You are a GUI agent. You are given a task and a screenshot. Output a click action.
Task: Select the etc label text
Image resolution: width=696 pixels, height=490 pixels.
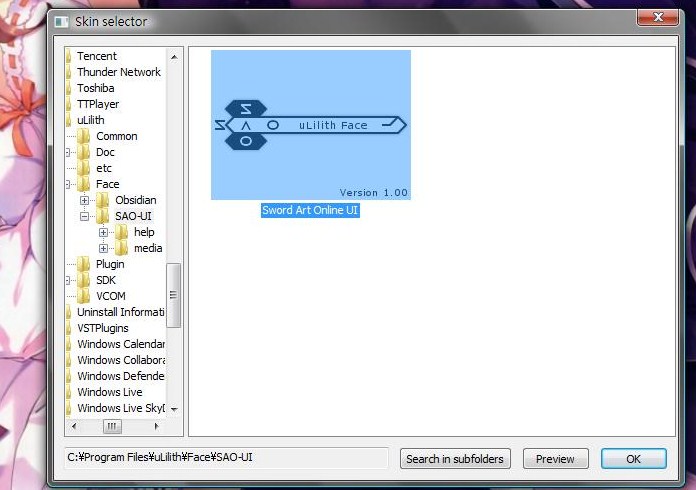click(104, 168)
